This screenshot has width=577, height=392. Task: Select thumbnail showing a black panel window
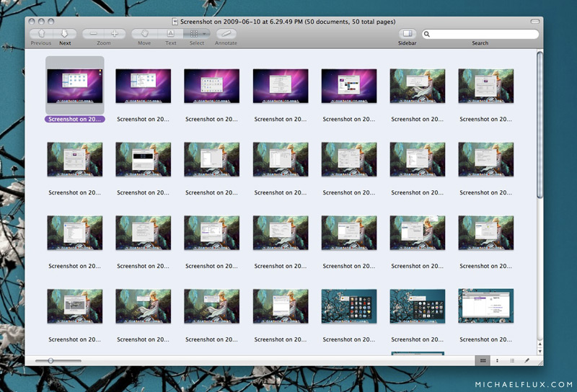pyautogui.click(x=143, y=159)
